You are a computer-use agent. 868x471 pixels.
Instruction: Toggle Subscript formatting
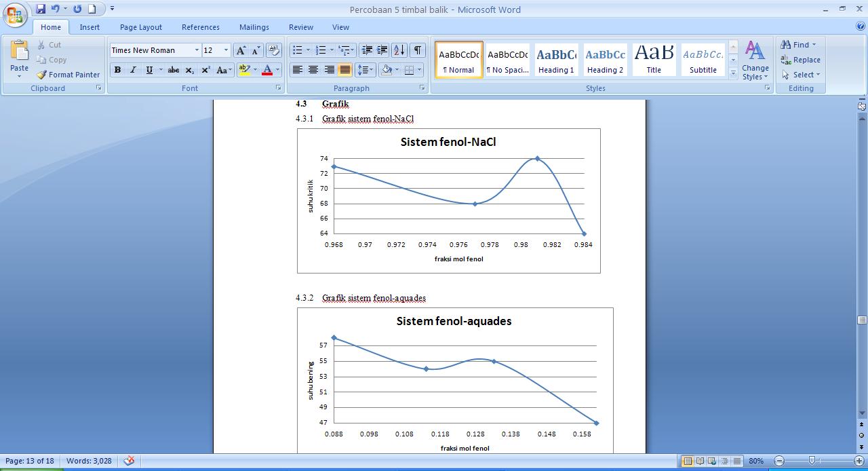pyautogui.click(x=190, y=70)
